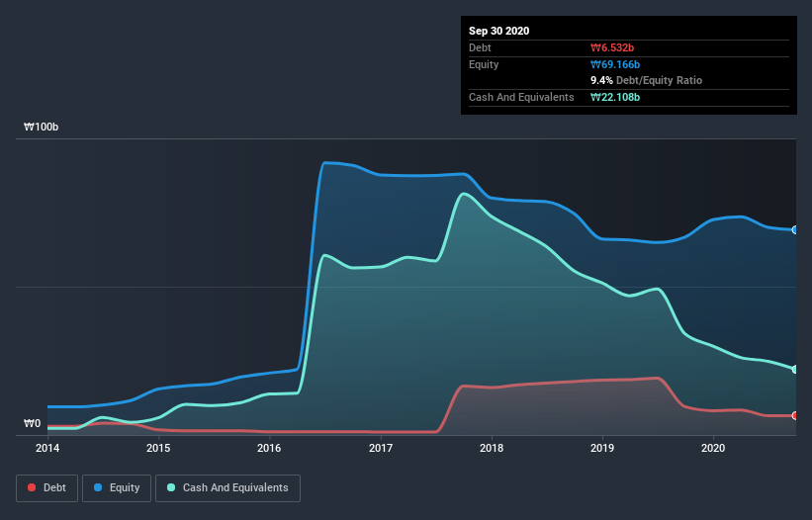
Task: Toggle Cash And Equivalents legend button
Action: point(227,488)
